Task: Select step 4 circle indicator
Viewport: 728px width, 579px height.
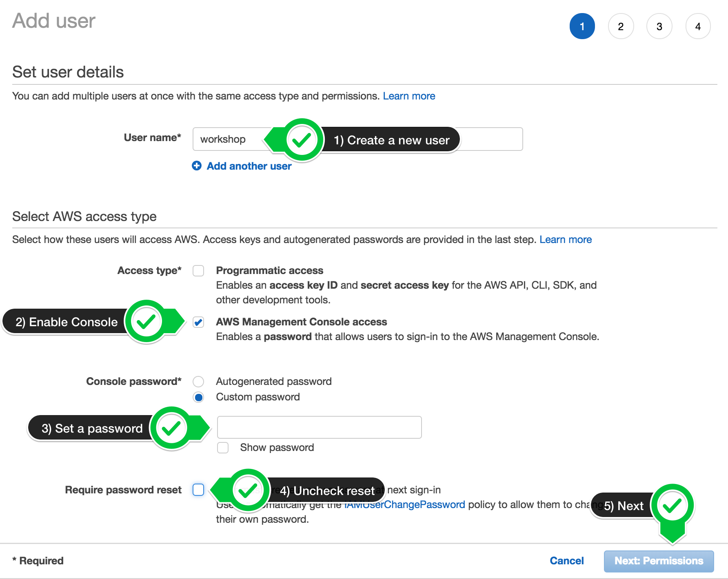Action: pyautogui.click(x=698, y=26)
